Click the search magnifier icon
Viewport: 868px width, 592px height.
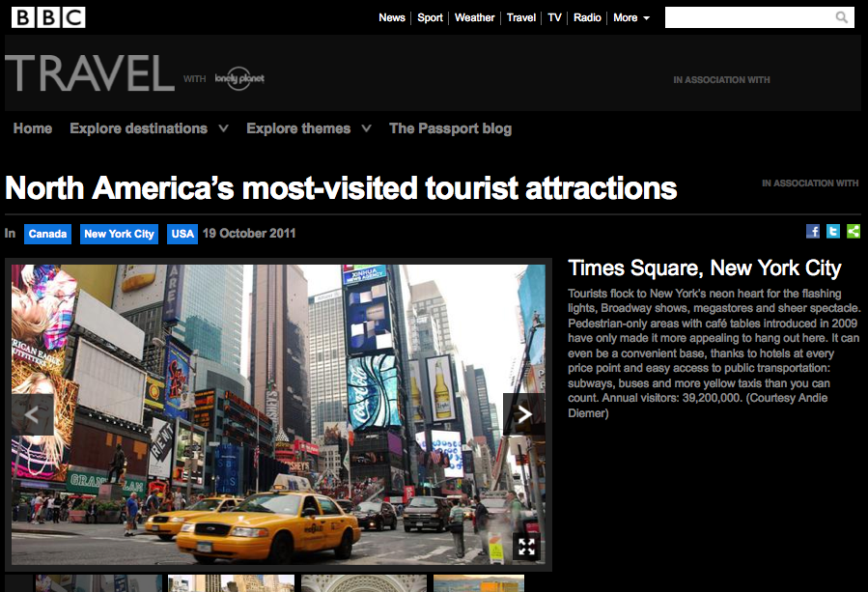pyautogui.click(x=841, y=17)
